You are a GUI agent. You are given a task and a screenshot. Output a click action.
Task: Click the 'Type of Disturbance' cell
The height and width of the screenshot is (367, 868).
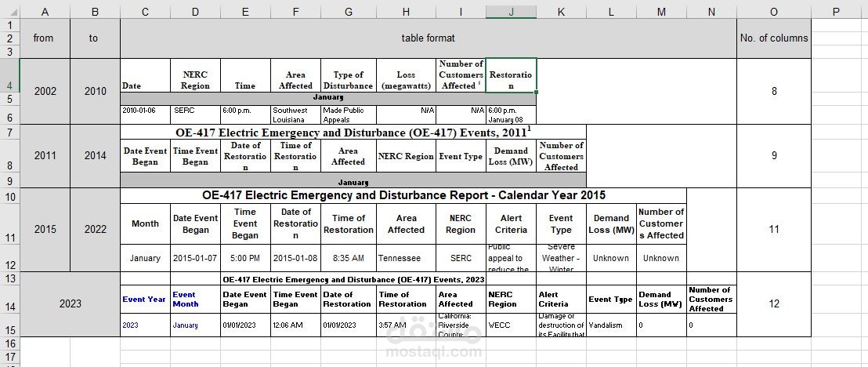pos(348,75)
